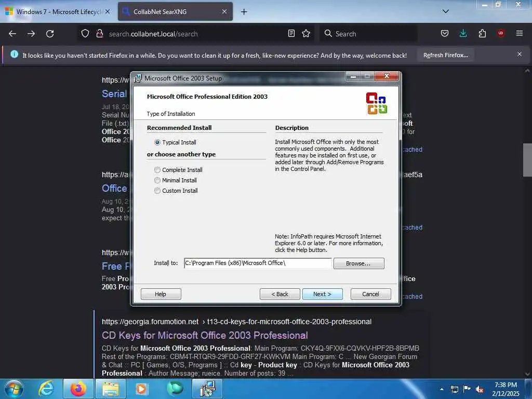Switch to the CollabNet SearXNG tab

point(175,11)
